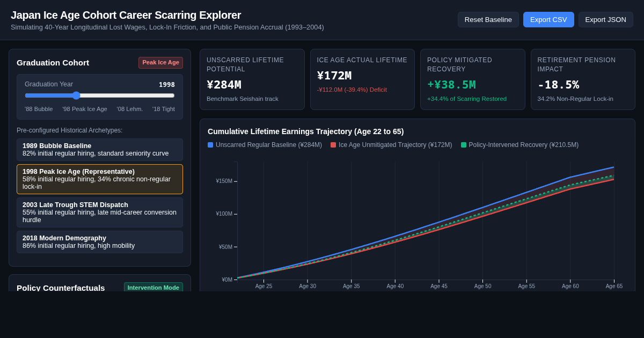Export data via Export CSV button
This screenshot has height=338, width=644.
(548, 20)
